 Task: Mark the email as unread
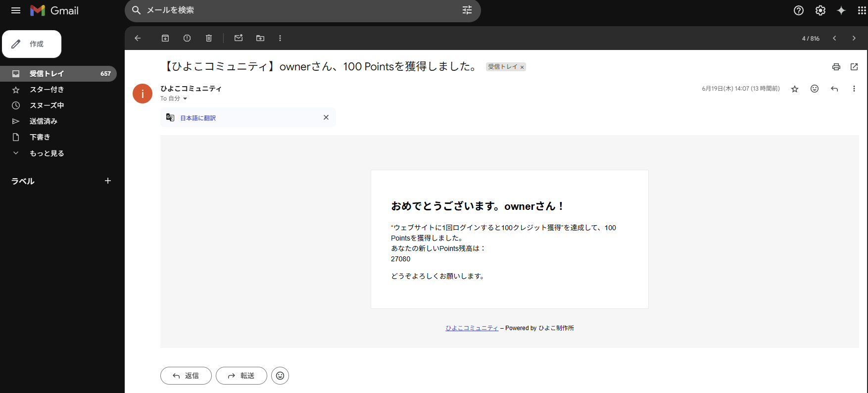coord(239,38)
